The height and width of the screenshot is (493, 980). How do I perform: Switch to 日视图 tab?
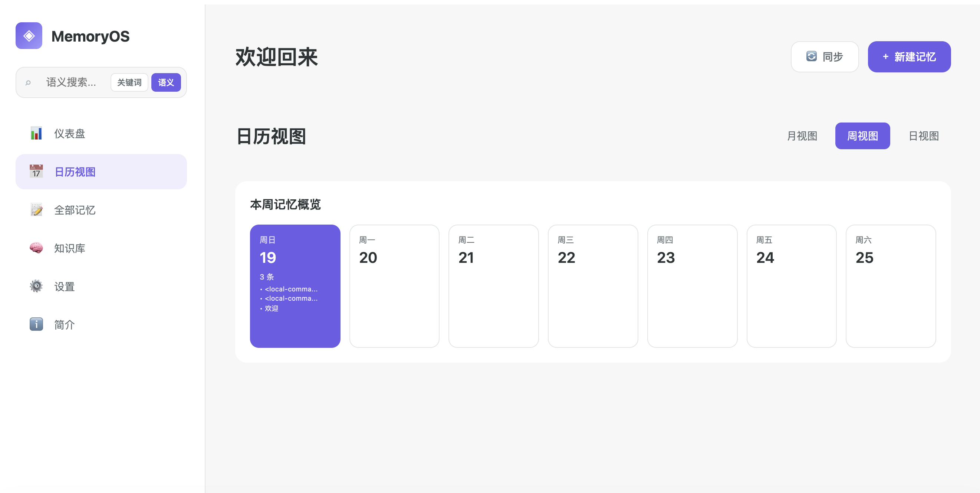(923, 136)
